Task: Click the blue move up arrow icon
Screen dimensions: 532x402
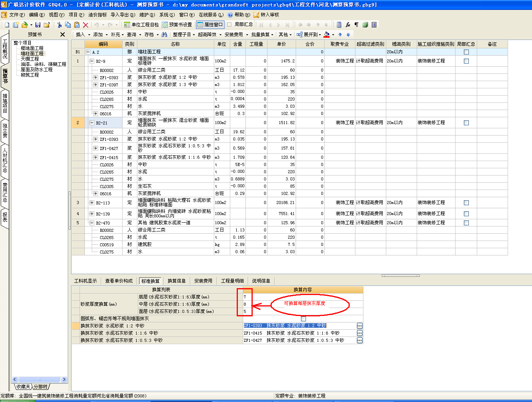Action: point(340,35)
